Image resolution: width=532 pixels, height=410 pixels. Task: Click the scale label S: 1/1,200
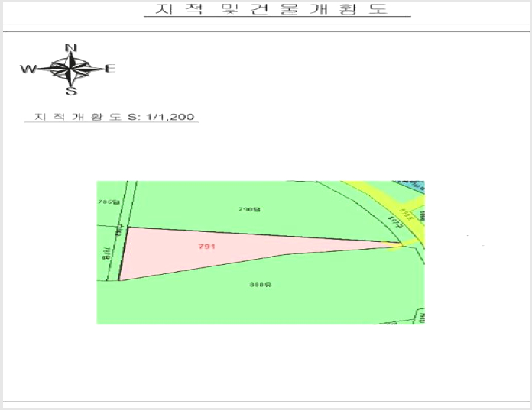161,117
